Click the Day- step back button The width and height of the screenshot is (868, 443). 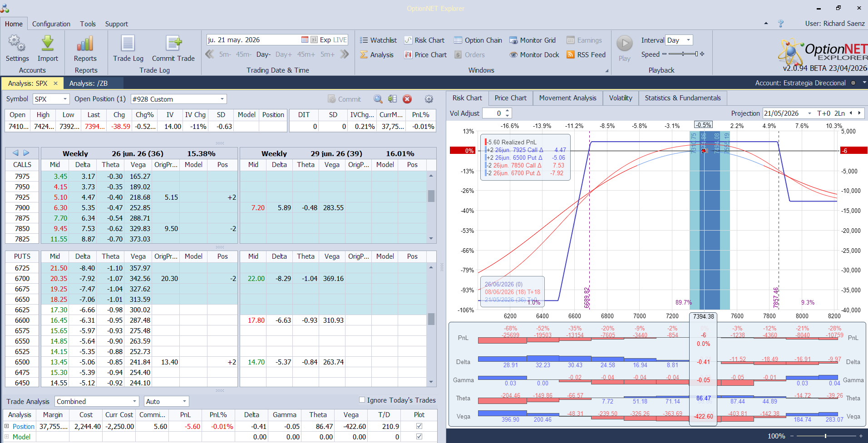[x=263, y=54]
